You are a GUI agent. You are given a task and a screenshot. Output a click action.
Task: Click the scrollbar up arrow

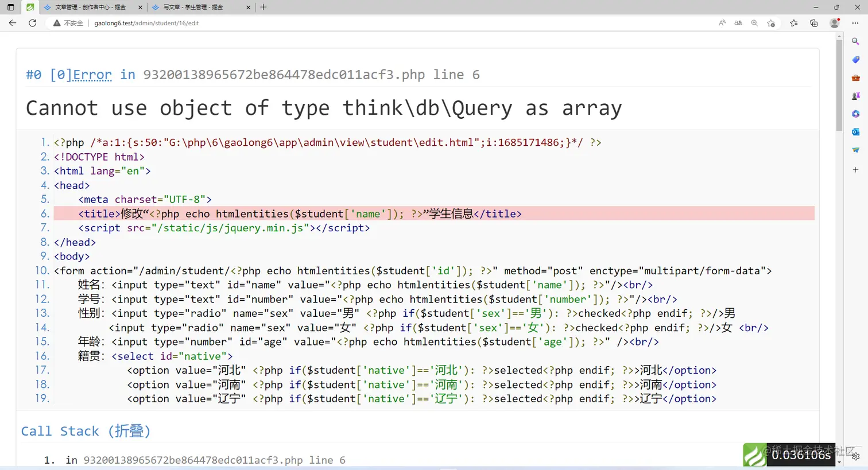tap(839, 36)
